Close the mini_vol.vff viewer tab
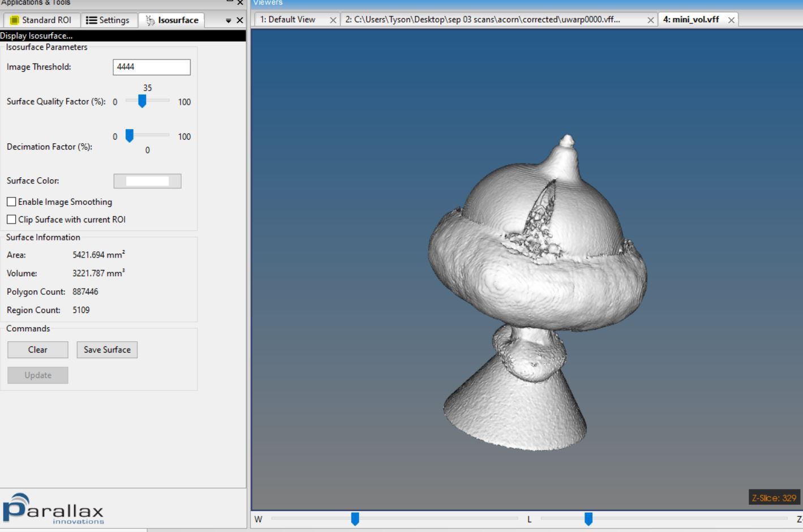 coord(732,20)
